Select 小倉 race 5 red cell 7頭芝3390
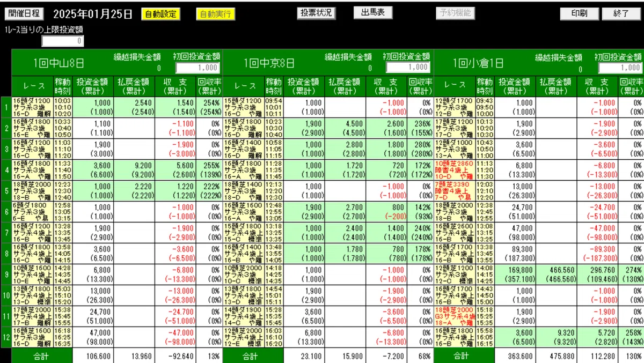 (454, 191)
